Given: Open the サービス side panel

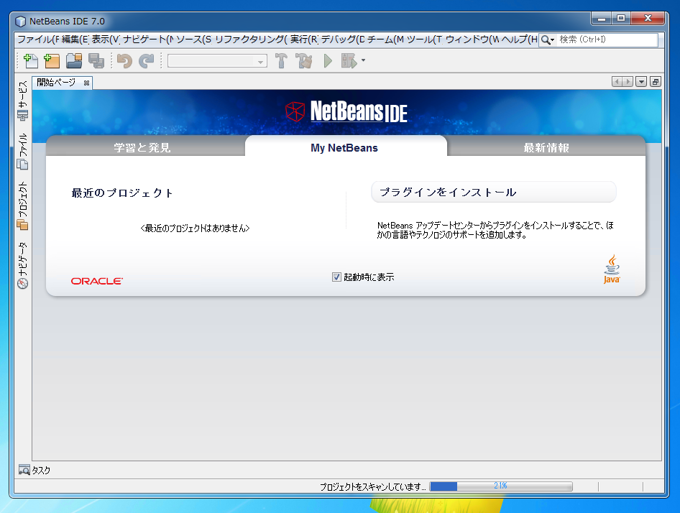Looking at the screenshot, I should [x=23, y=101].
